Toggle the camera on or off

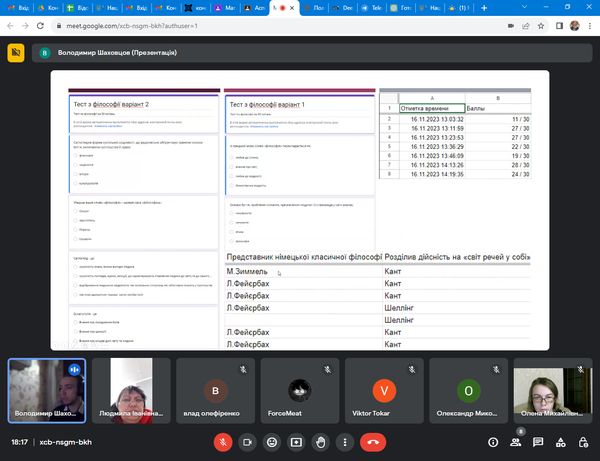pos(247,441)
